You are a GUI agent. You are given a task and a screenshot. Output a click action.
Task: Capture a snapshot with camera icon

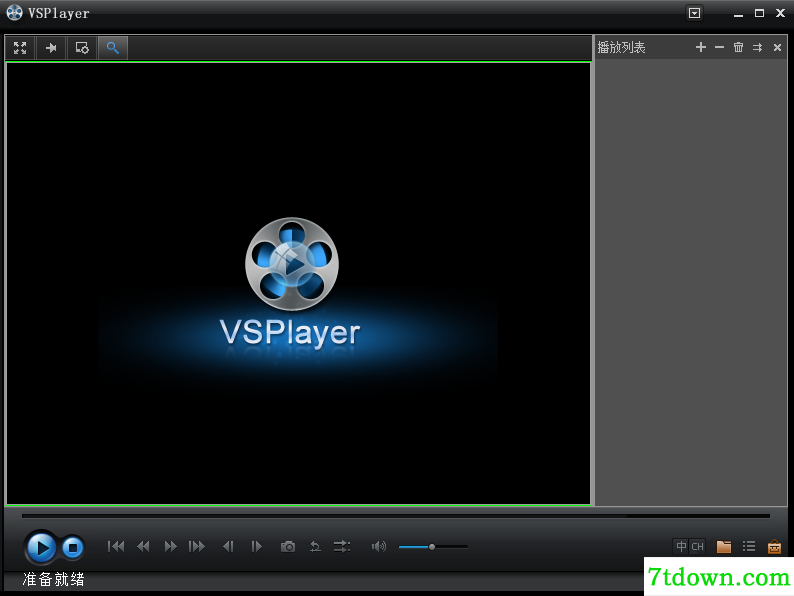[288, 546]
